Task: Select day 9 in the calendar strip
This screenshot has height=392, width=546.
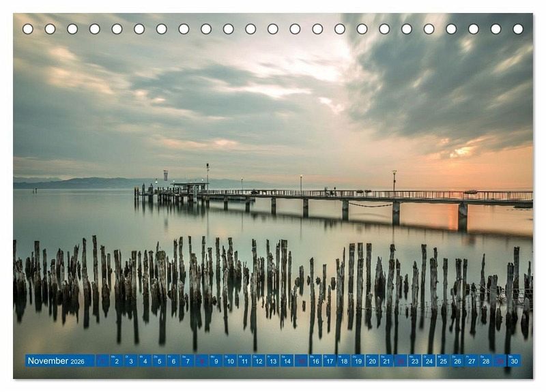Action: (x=216, y=361)
